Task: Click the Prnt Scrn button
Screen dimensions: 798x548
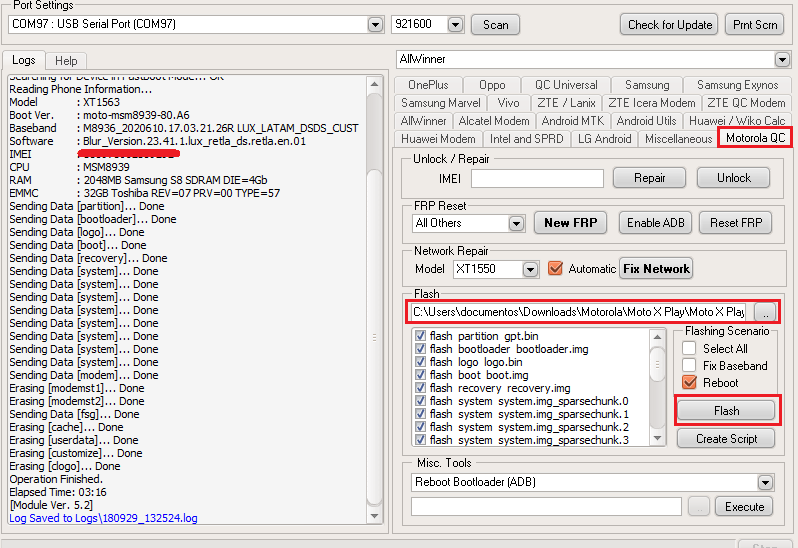Action: pyautogui.click(x=755, y=24)
